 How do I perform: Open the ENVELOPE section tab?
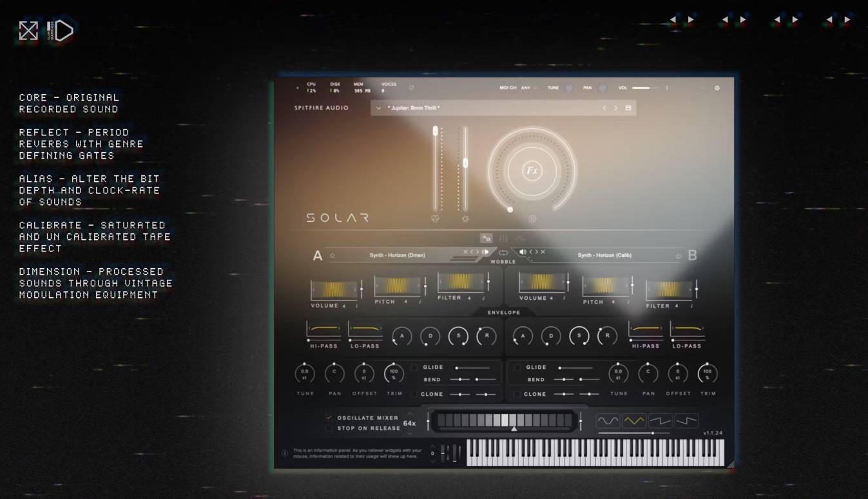click(x=504, y=313)
